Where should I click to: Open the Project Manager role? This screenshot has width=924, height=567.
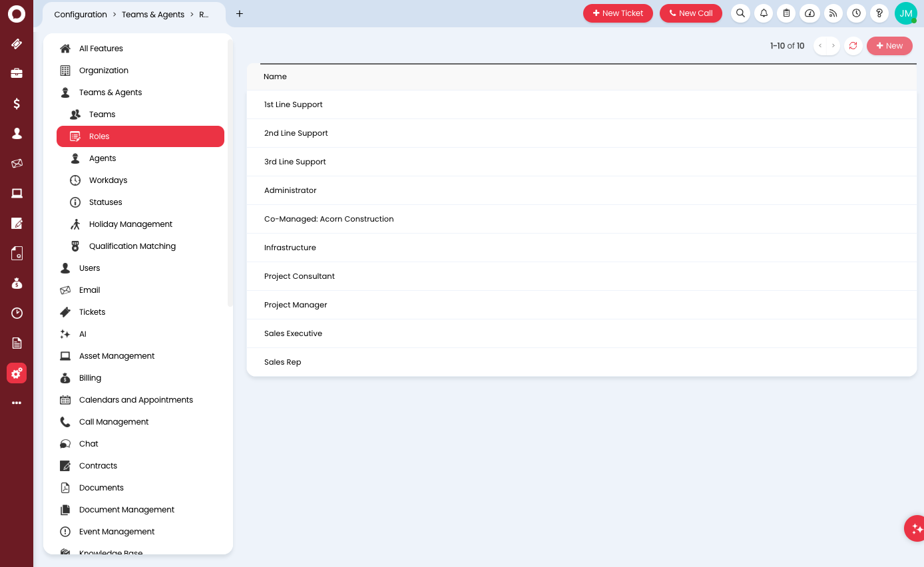click(x=582, y=305)
